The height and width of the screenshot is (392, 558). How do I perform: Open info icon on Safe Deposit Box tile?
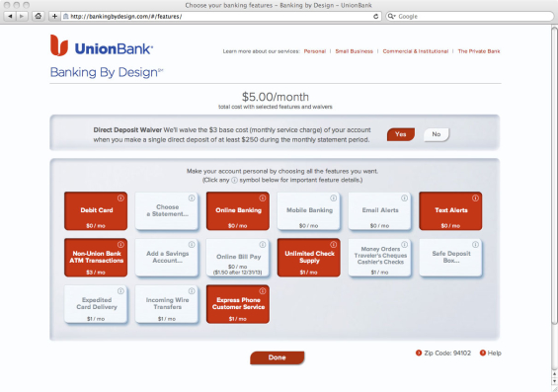coord(475,245)
